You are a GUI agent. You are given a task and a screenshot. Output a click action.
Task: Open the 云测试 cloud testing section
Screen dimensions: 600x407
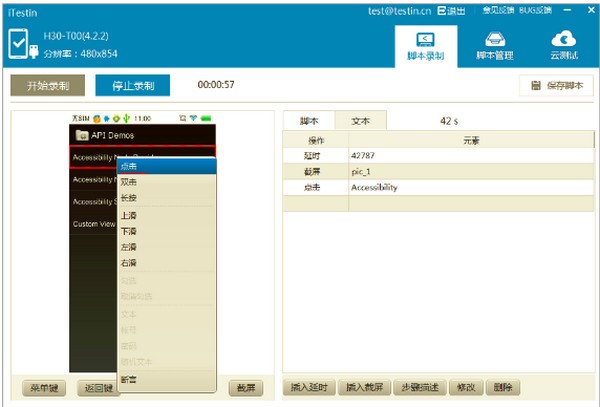[x=565, y=45]
